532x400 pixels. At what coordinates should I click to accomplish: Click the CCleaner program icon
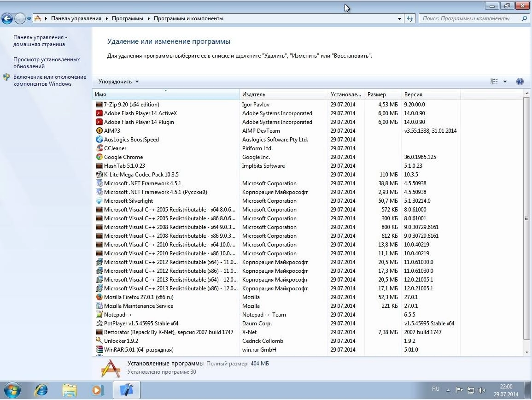99,148
